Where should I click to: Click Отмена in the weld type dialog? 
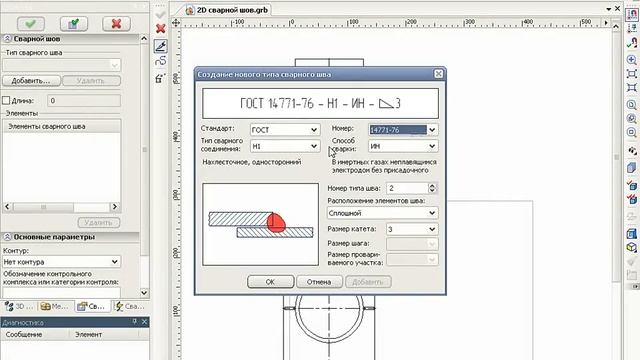click(319, 282)
